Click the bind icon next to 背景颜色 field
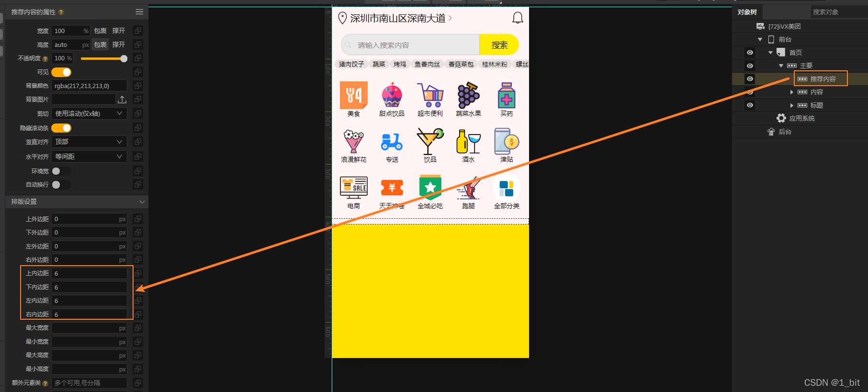 coord(138,86)
